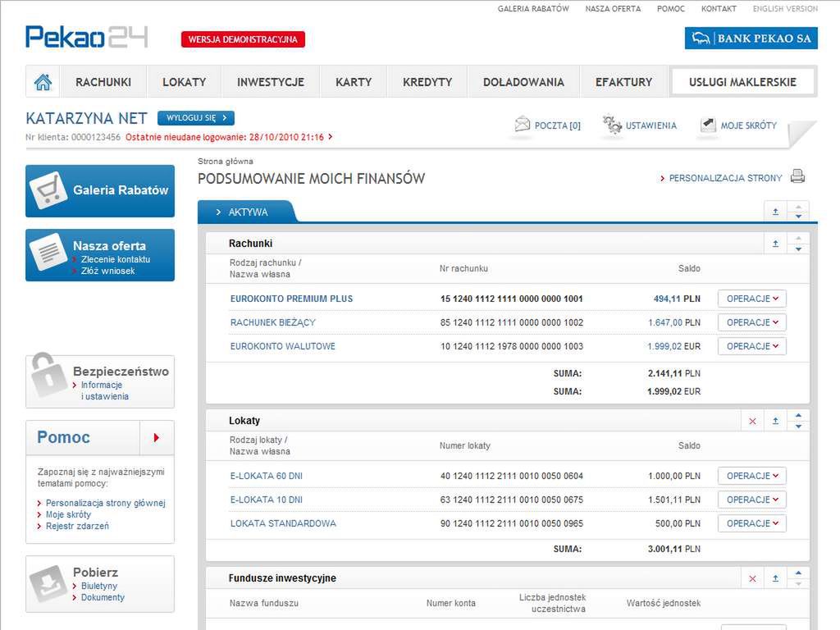Click the Wersja demonstracyjna red badge
840x630 pixels.
point(243,39)
